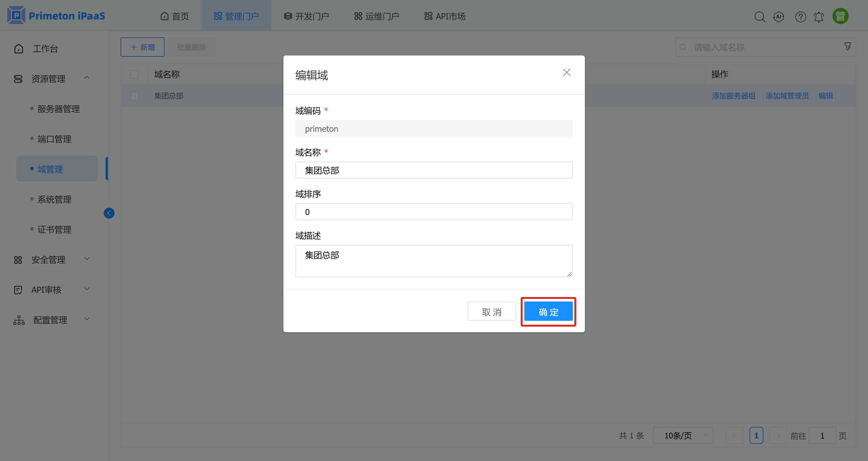Open the global search icon

[760, 17]
